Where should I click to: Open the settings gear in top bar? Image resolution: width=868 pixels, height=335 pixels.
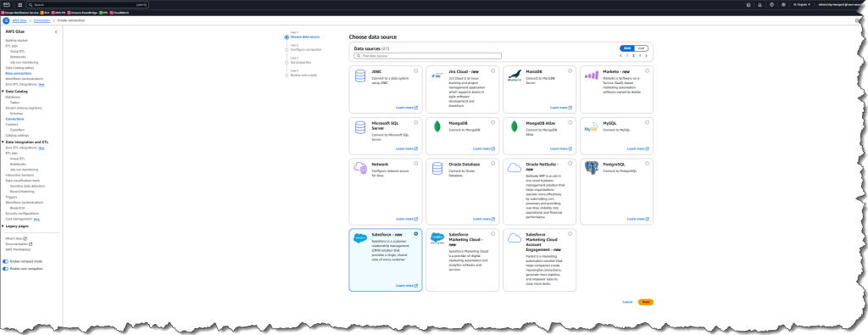(782, 4)
